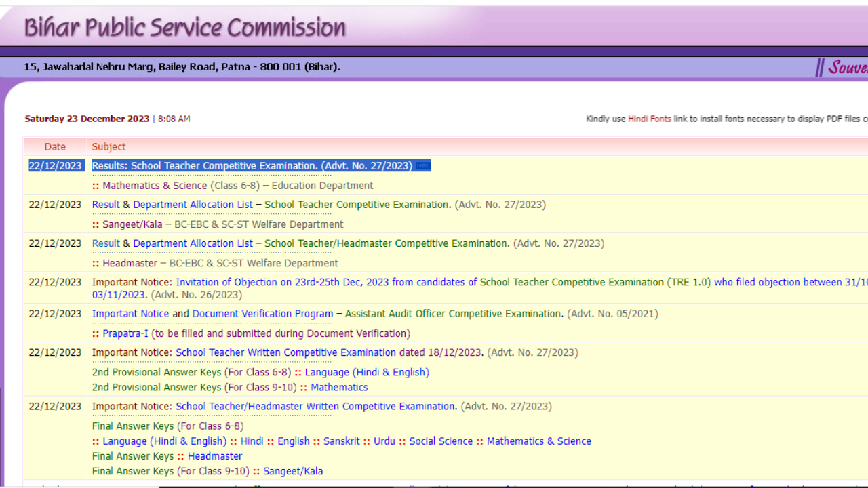Image resolution: width=868 pixels, height=488 pixels.
Task: Click School Teacher/Headmaster Competitive Examination link
Action: click(387, 243)
